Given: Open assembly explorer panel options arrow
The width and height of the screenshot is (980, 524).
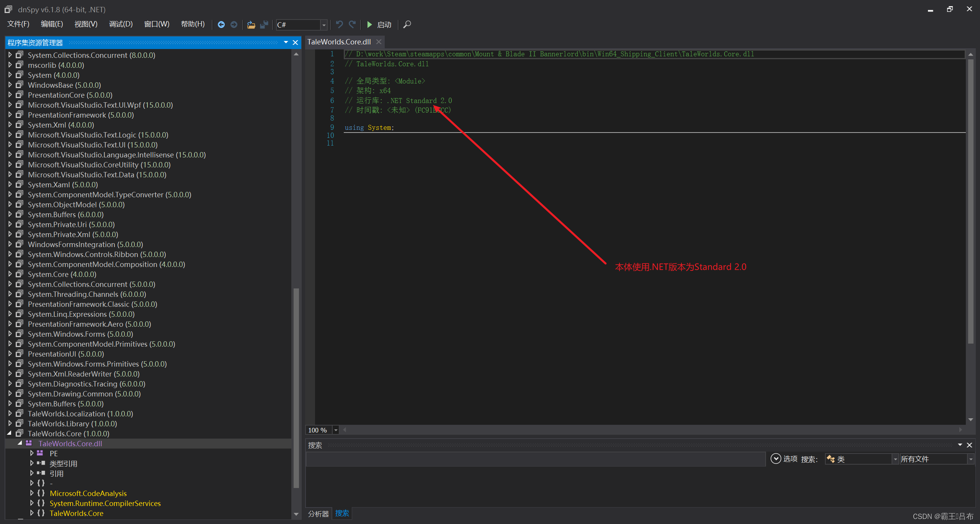Looking at the screenshot, I should pos(286,43).
